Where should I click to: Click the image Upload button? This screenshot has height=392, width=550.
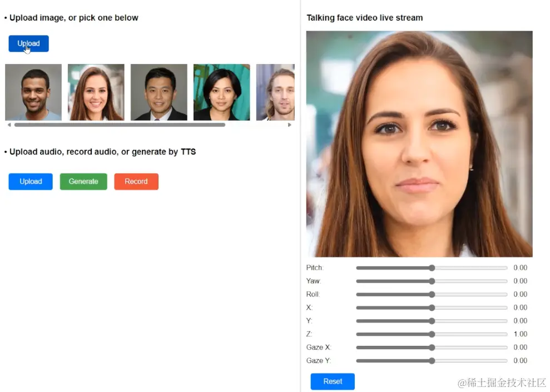(x=29, y=43)
